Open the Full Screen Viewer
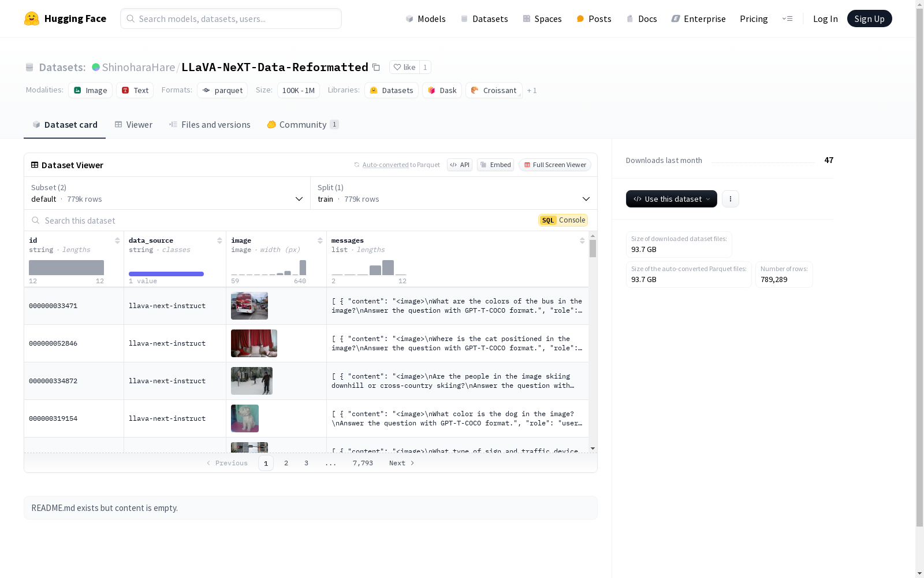Image resolution: width=924 pixels, height=578 pixels. 555,165
